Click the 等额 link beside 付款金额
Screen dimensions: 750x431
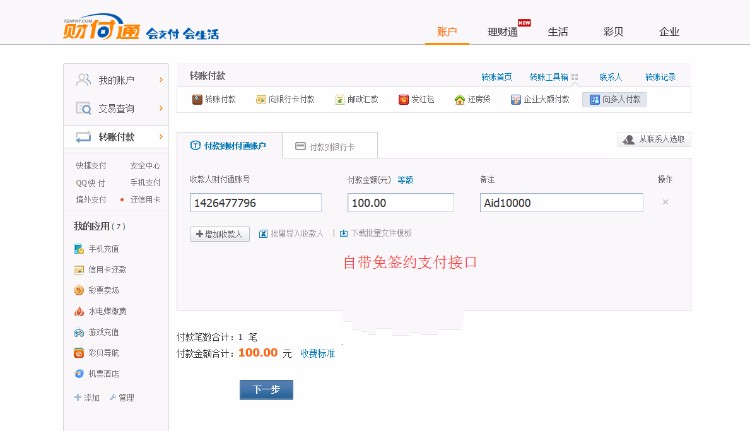pyautogui.click(x=405, y=180)
